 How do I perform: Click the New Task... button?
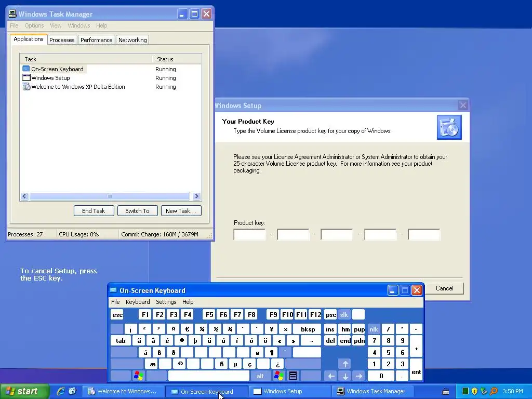click(181, 211)
